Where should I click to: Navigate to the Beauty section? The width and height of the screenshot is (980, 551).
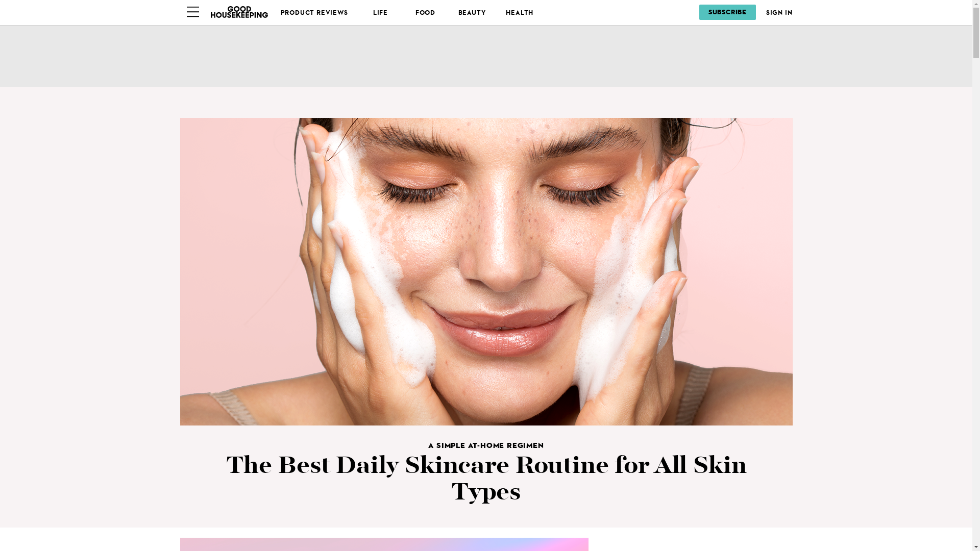point(472,13)
